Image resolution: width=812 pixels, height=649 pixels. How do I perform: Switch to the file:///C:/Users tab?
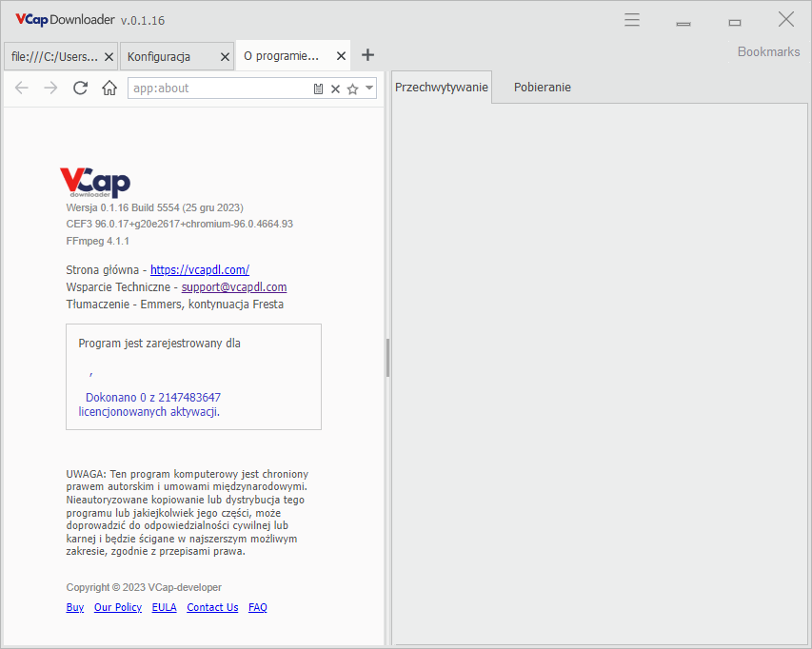[55, 57]
